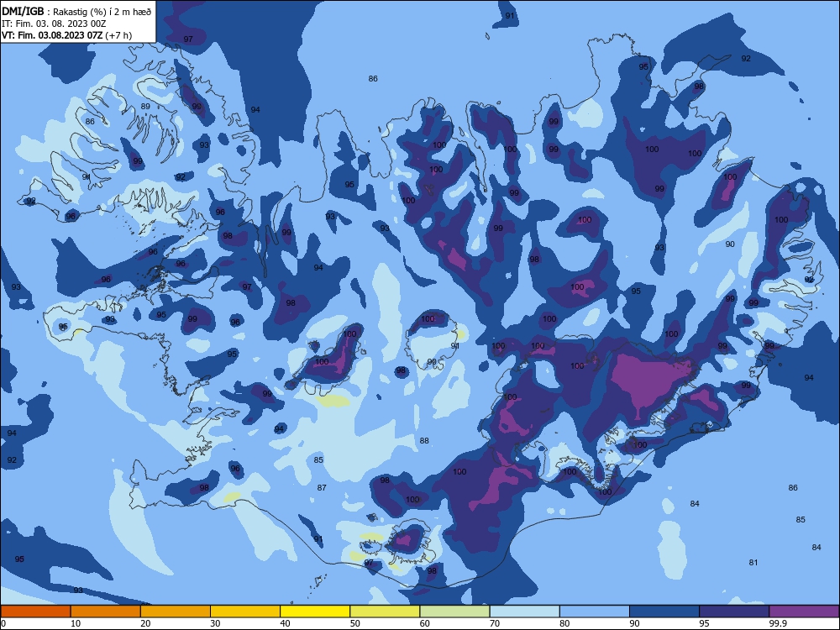Select the light orange 20–30 legend swatch
This screenshot has width=840, height=630.
point(176,612)
